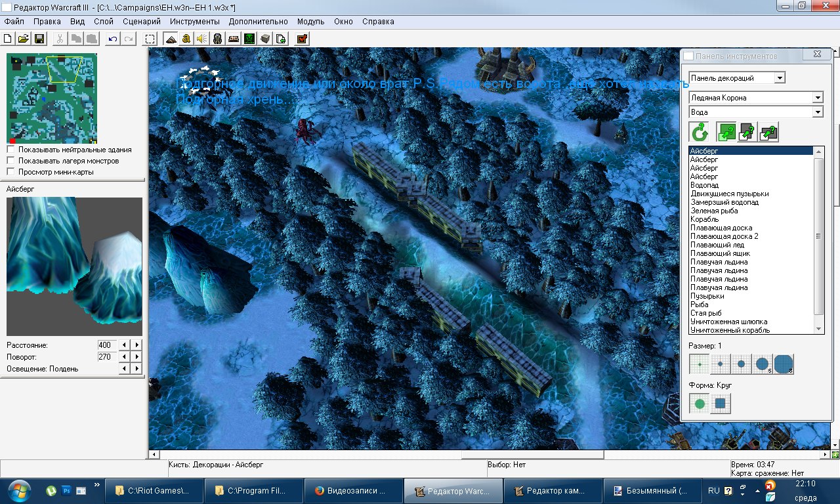The image size is (840, 504).
Task: Open the Sound Editor speaker icon
Action: tap(202, 39)
